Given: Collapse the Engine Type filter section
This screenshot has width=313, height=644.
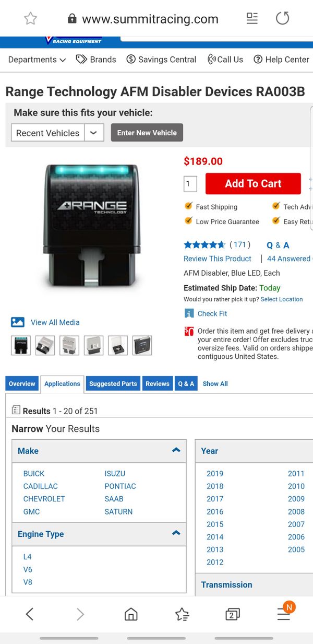Looking at the screenshot, I should pyautogui.click(x=176, y=533).
